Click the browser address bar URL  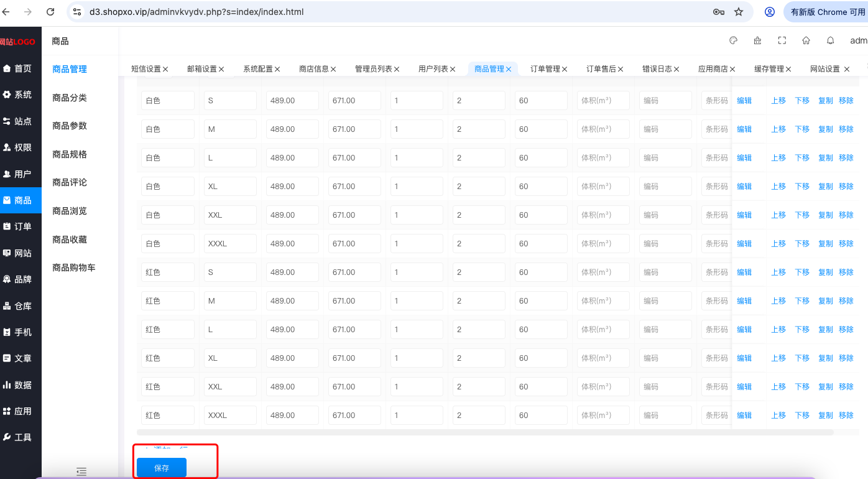coord(196,12)
